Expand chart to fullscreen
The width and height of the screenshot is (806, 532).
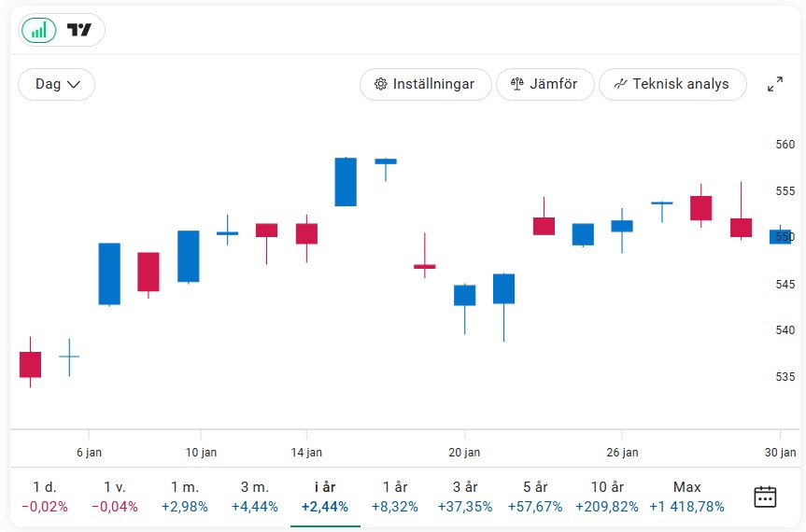[775, 84]
